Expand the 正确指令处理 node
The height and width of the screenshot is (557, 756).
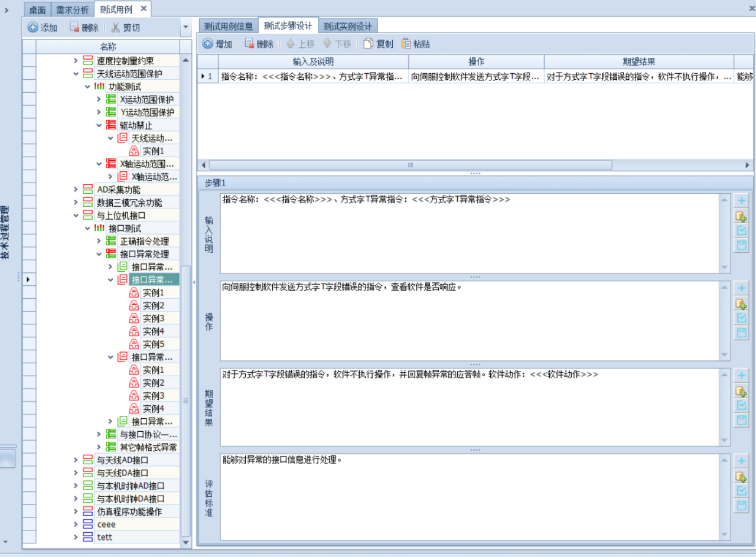pos(99,241)
